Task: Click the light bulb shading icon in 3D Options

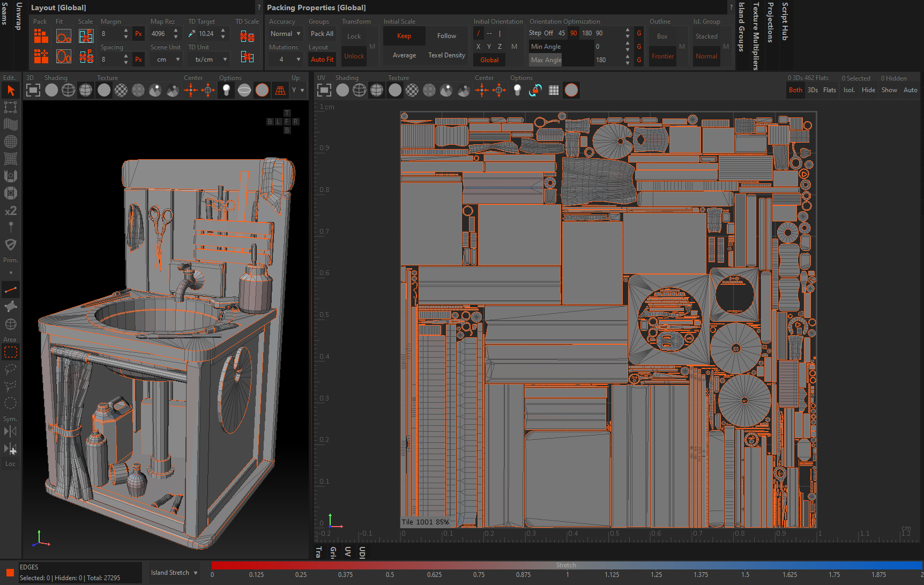Action: click(226, 90)
